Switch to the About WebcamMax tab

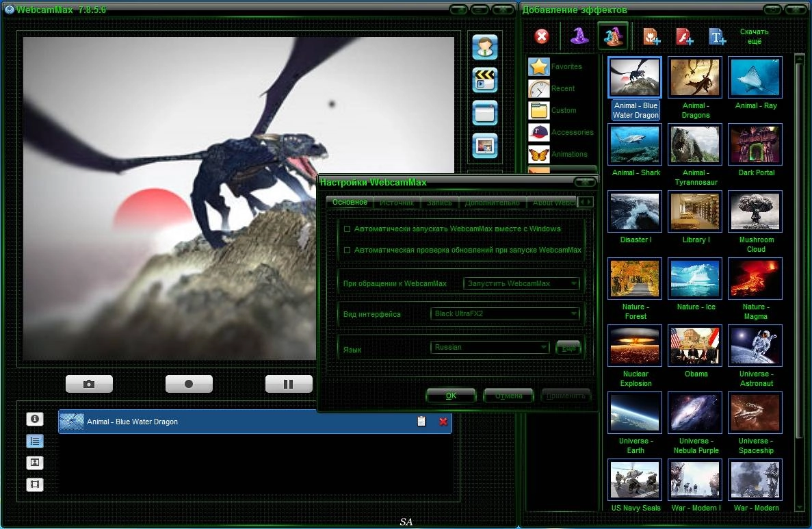point(552,203)
